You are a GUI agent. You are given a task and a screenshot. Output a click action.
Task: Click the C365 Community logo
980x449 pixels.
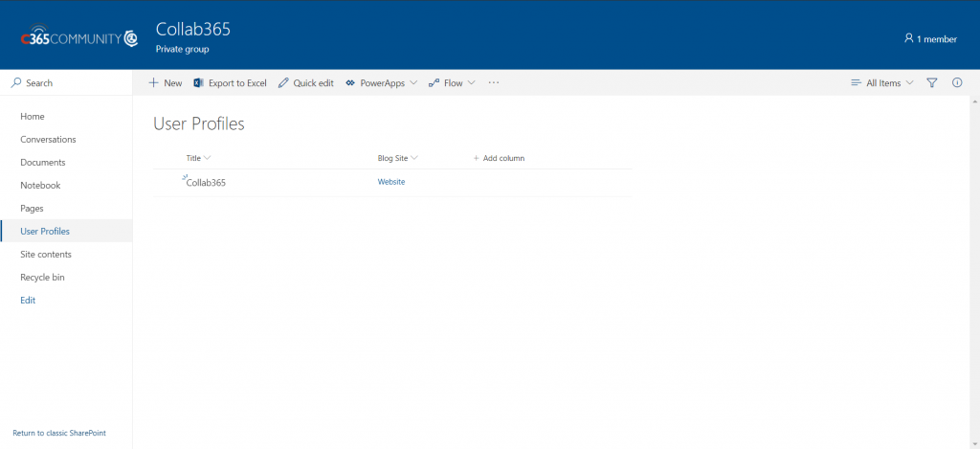point(78,36)
